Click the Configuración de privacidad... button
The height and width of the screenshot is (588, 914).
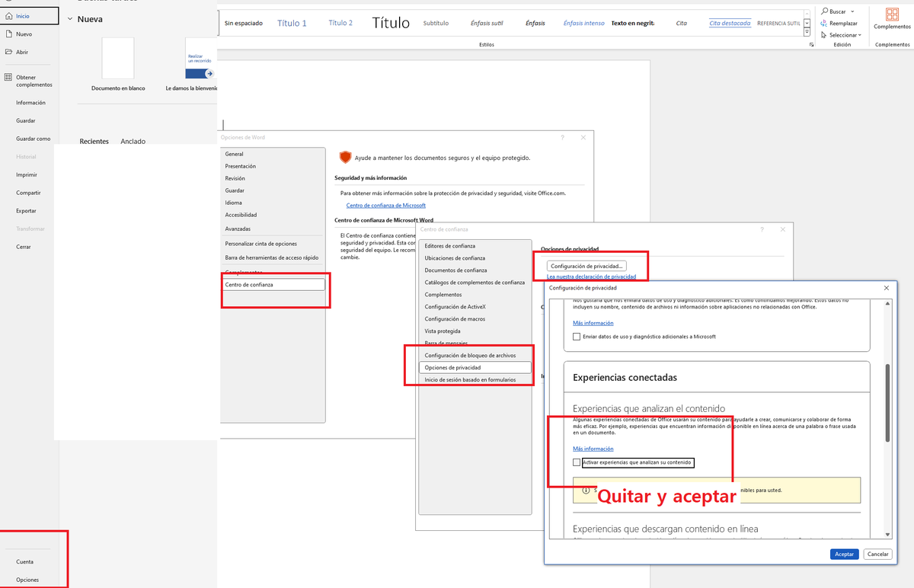(x=587, y=266)
